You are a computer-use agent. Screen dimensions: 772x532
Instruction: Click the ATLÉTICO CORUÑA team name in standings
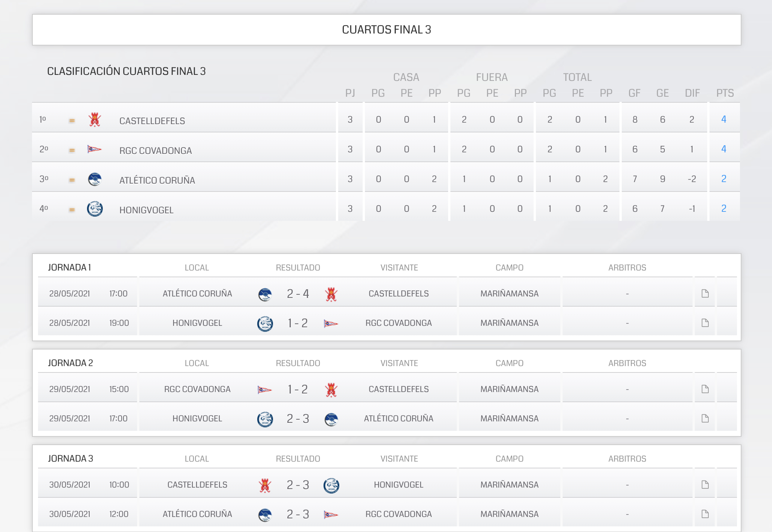click(157, 181)
